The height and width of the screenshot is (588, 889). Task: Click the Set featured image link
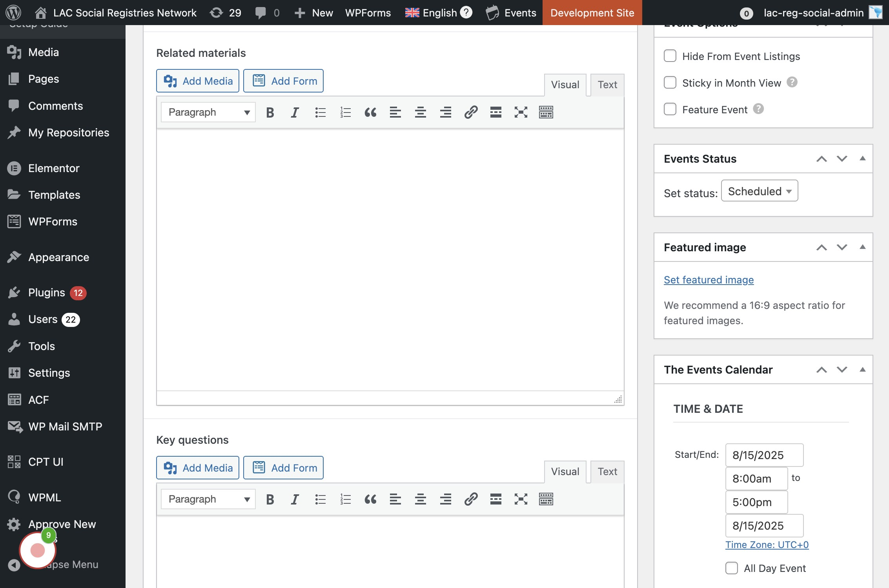709,280
